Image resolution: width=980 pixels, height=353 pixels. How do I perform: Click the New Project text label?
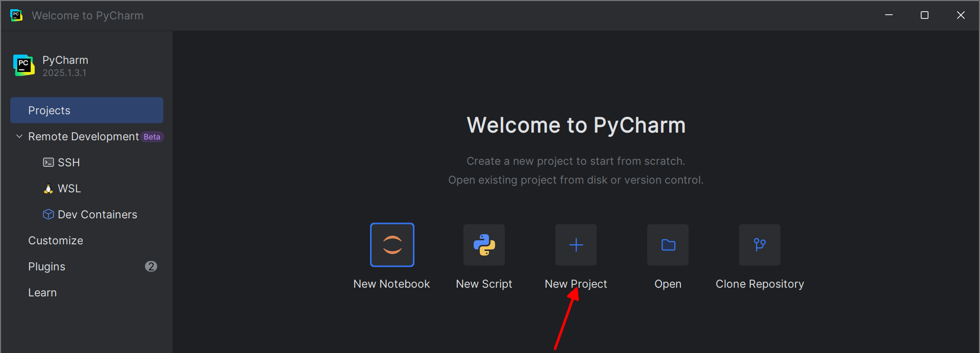(x=576, y=284)
